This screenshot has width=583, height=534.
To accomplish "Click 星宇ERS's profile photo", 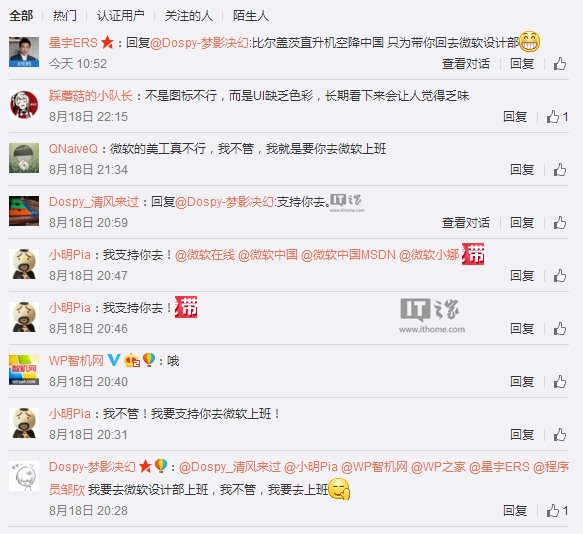I will [x=24, y=52].
